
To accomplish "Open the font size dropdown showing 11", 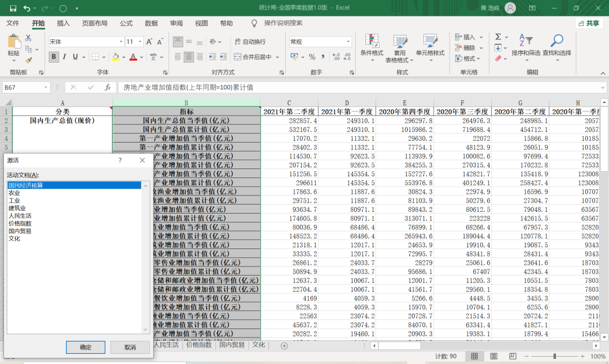I will point(140,42).
